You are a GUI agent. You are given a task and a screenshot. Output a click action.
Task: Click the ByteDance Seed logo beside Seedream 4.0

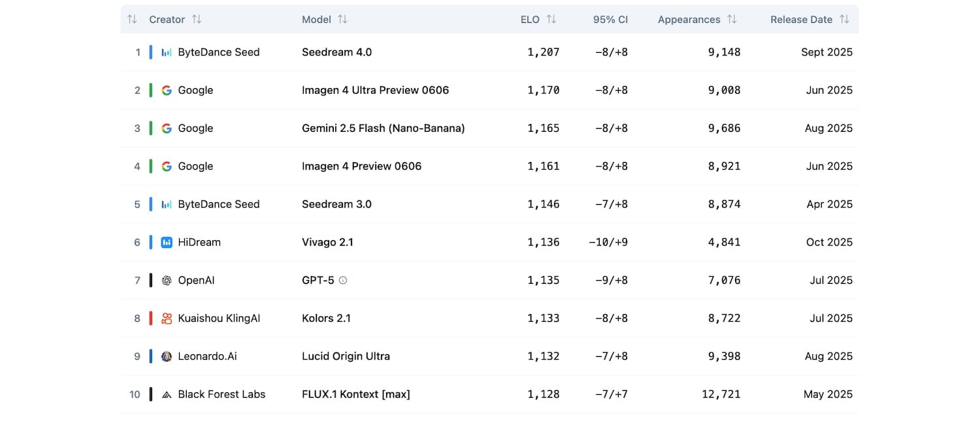pyautogui.click(x=167, y=52)
